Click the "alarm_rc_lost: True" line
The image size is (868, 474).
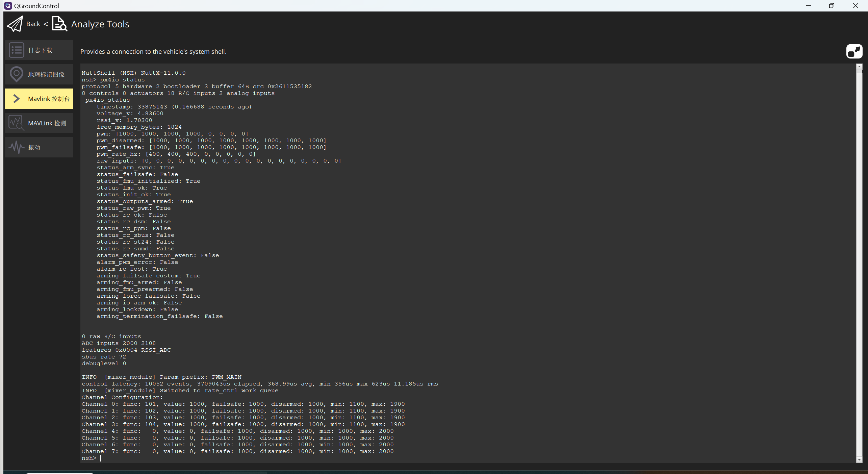tap(132, 269)
